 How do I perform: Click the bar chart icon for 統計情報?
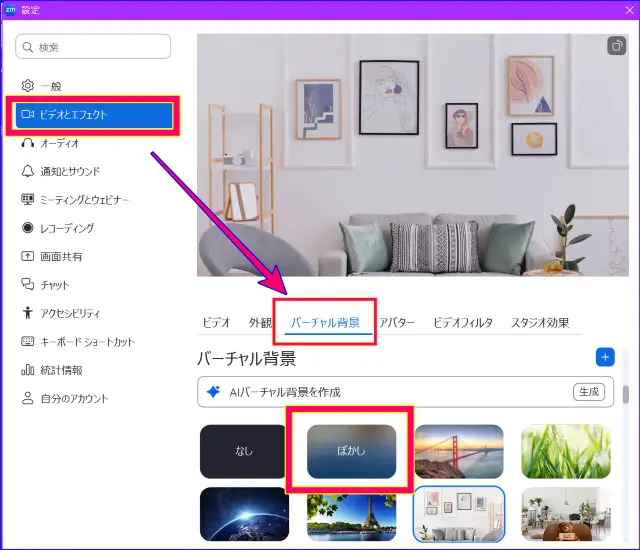point(28,370)
